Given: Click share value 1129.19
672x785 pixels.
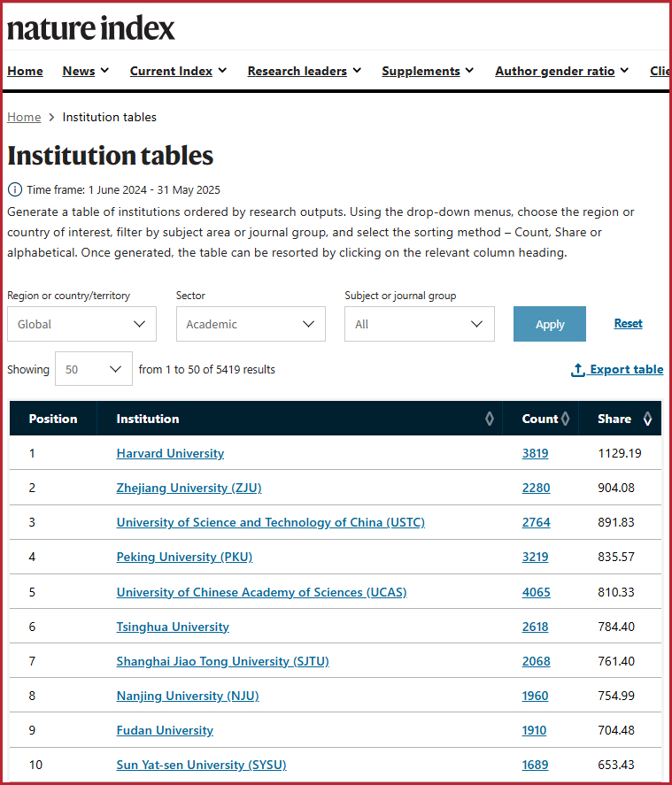Looking at the screenshot, I should [620, 453].
